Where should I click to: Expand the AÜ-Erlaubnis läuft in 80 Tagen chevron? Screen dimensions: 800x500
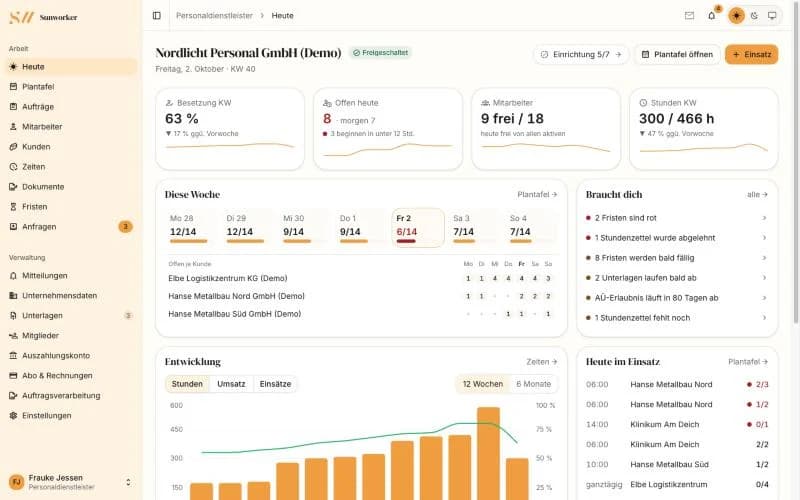pos(764,298)
